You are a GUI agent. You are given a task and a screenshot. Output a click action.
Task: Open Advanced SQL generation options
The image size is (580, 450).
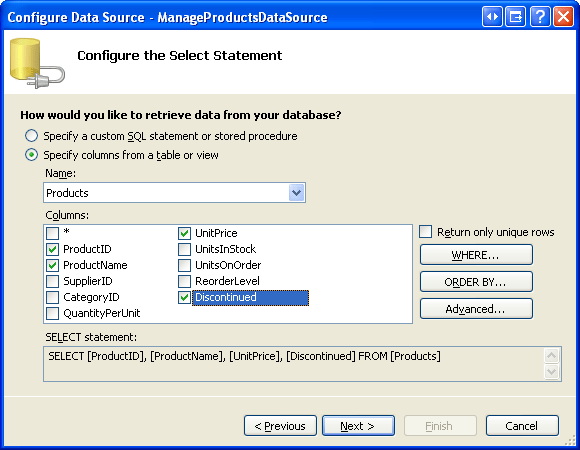click(x=476, y=309)
